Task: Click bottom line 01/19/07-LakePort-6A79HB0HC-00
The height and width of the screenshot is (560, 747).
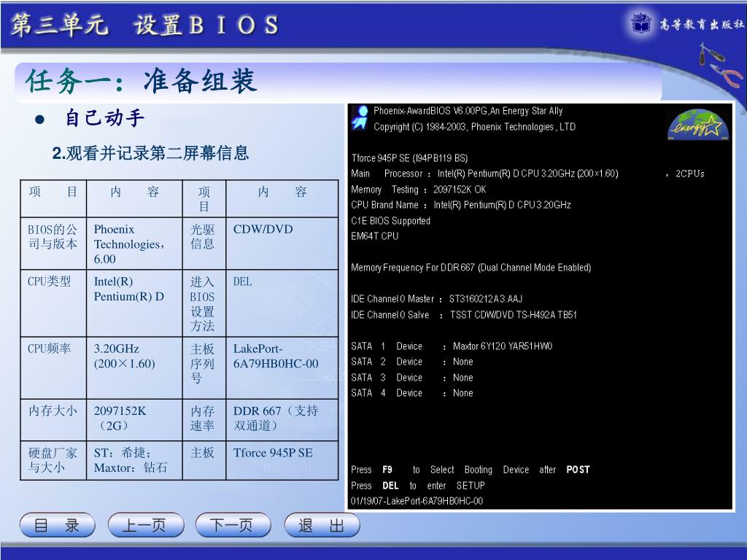Action: point(417,501)
